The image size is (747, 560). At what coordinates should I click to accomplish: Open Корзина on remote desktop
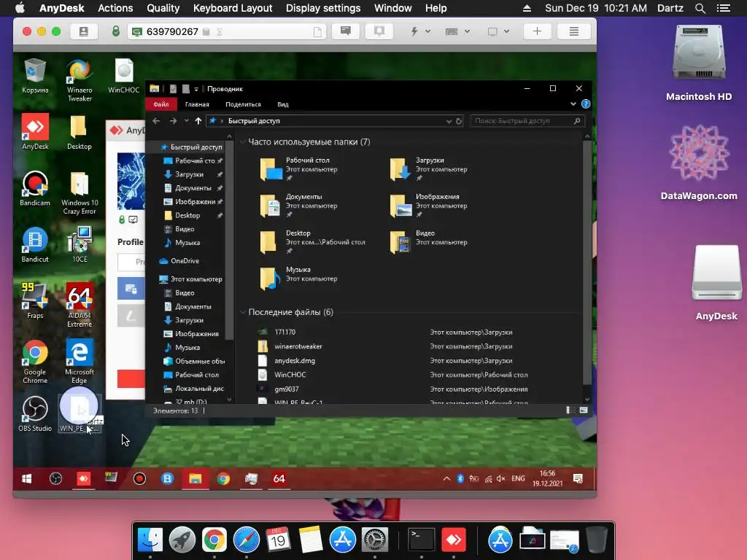(x=35, y=76)
